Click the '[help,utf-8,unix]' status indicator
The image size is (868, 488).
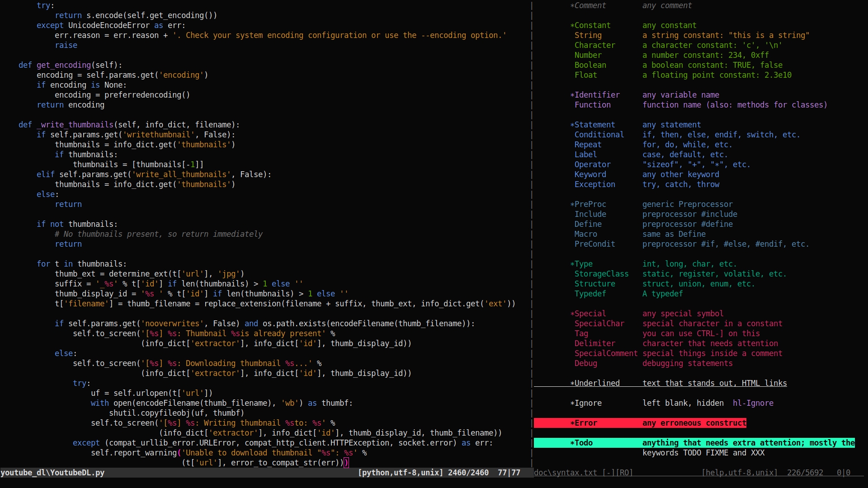[739, 473]
